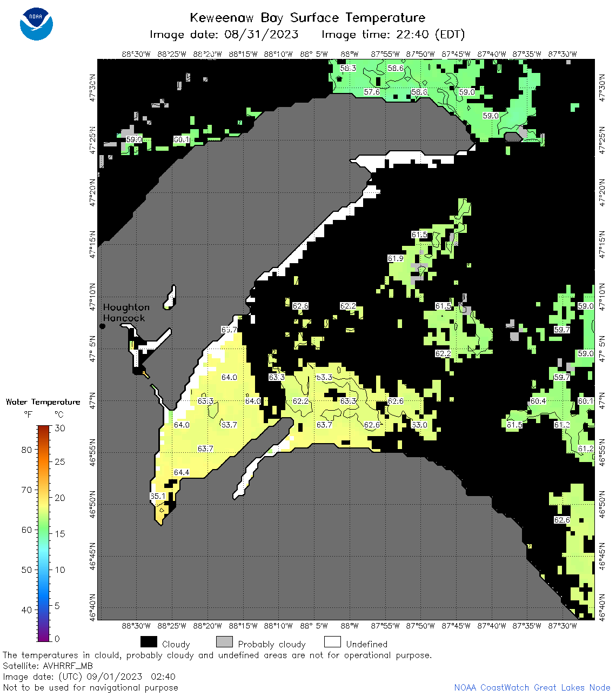Click the 60.4 temperature reading on map
The width and height of the screenshot is (616, 696).
(538, 401)
